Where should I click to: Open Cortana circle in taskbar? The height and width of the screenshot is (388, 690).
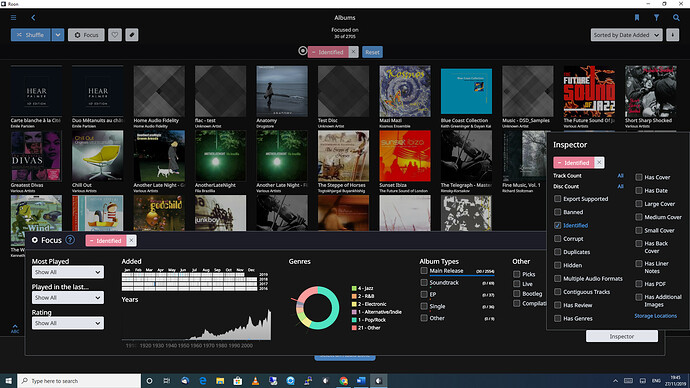(x=149, y=381)
